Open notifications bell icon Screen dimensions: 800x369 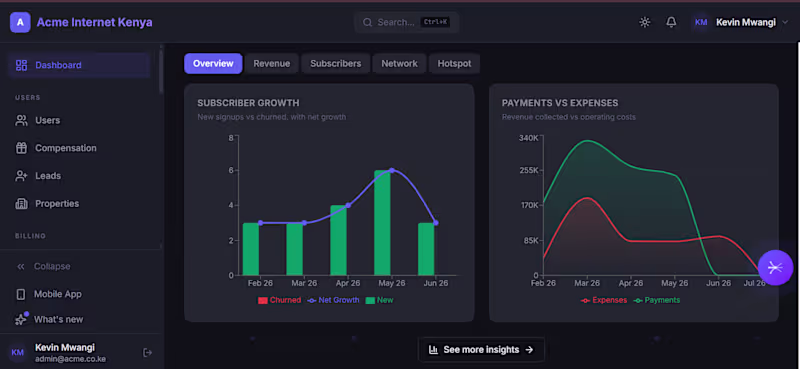point(671,22)
